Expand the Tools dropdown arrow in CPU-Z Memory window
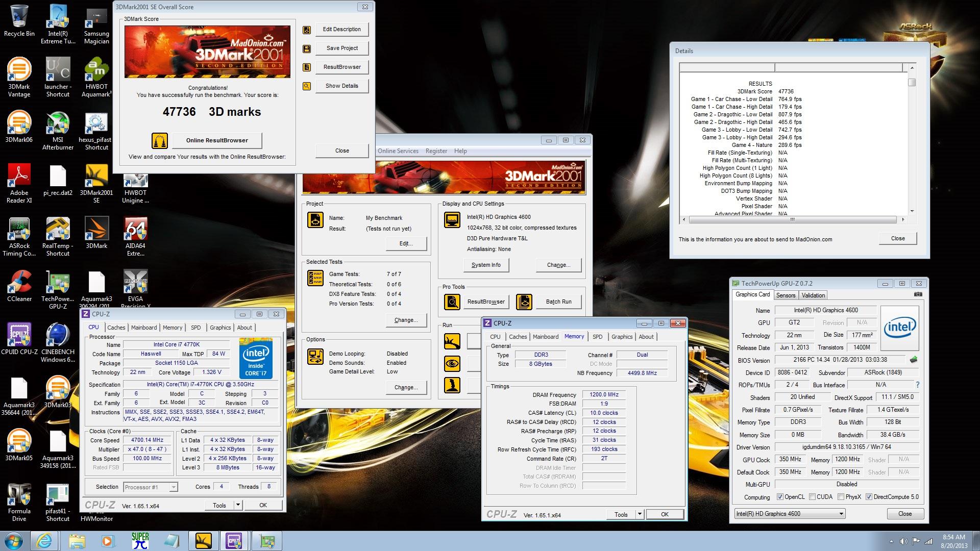 coord(639,514)
